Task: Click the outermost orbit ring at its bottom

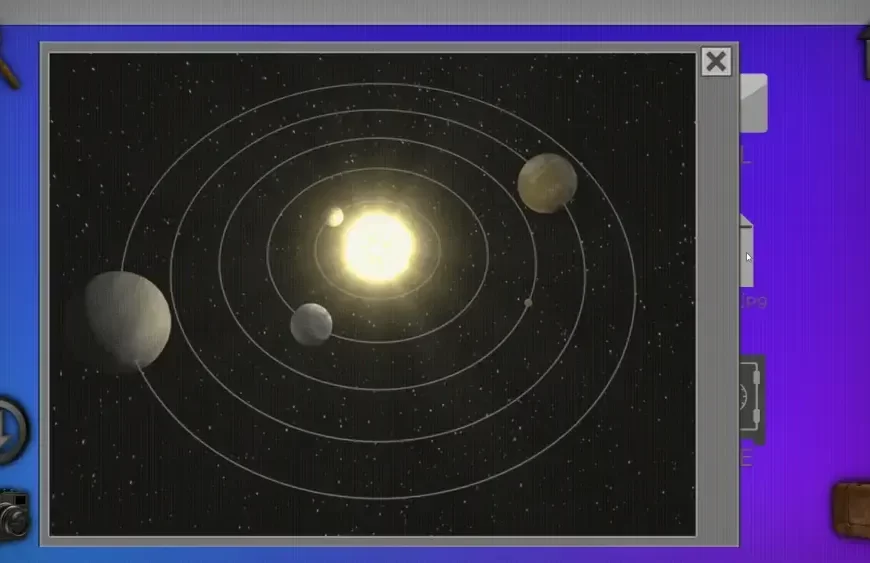Action: [x=380, y=497]
